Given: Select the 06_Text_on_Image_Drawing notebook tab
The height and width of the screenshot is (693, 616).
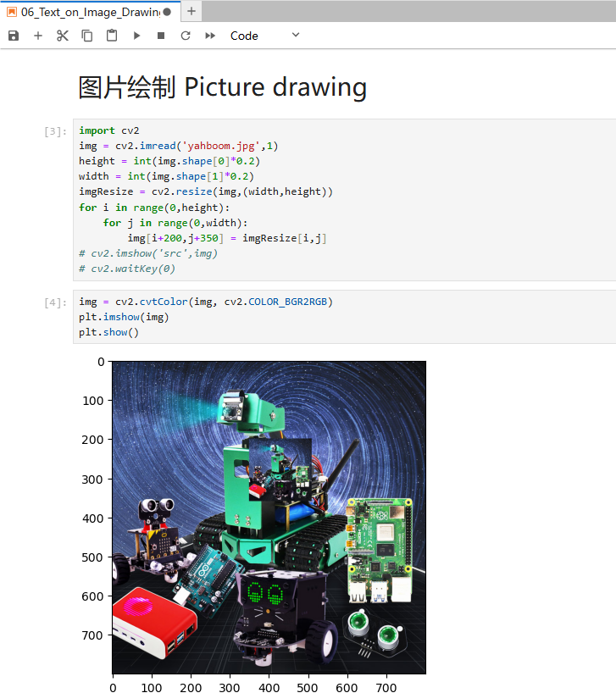Looking at the screenshot, I should 90,12.
